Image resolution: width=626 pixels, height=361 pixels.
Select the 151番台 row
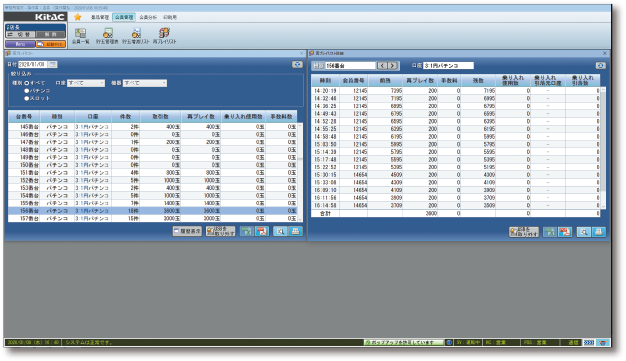tap(153, 173)
